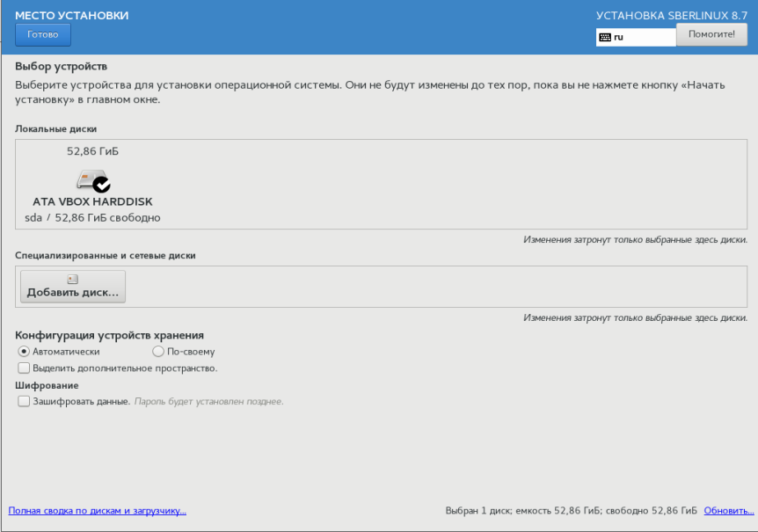Viewport: 758px width, 532px height.
Task: Click the sda / 52,86 ГиБ свободно text
Action: (x=92, y=217)
